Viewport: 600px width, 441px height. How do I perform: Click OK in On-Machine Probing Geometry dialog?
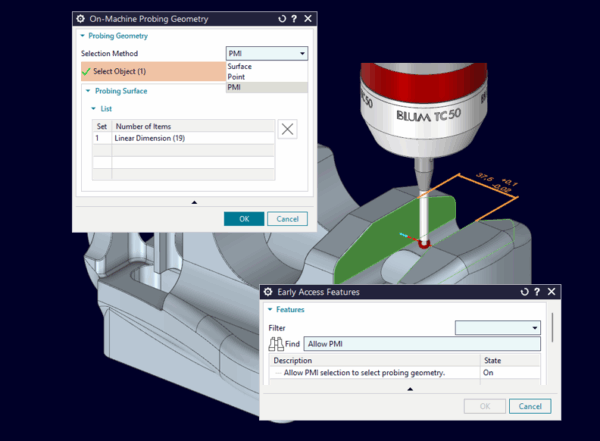tap(243, 219)
